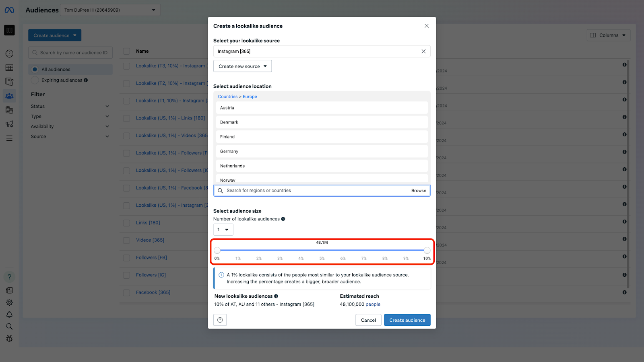Open the settings gear icon

click(x=9, y=302)
